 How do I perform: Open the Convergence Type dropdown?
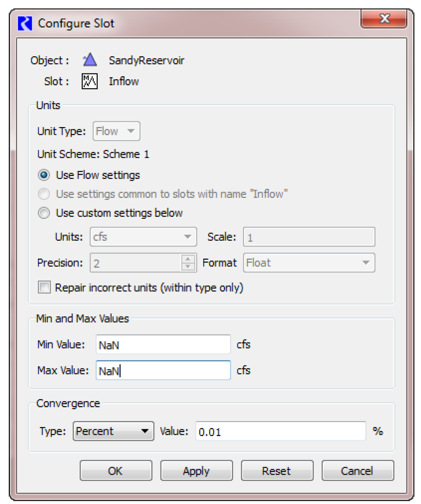click(113, 431)
